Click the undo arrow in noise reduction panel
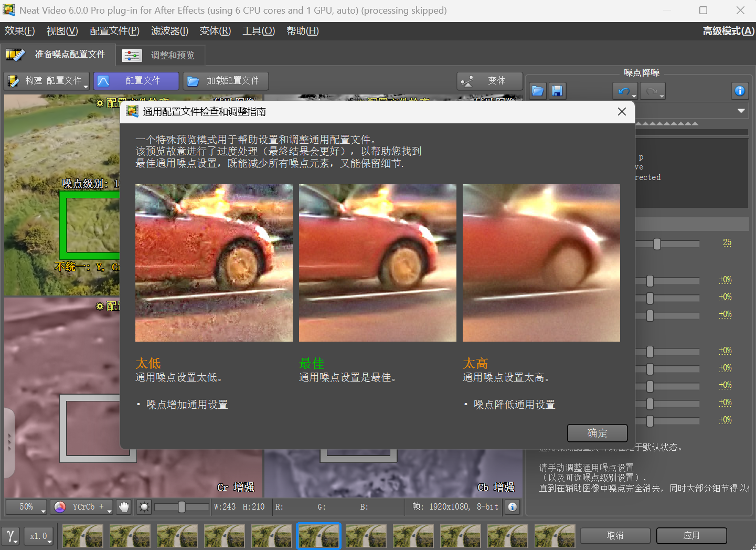The image size is (756, 550). (624, 91)
